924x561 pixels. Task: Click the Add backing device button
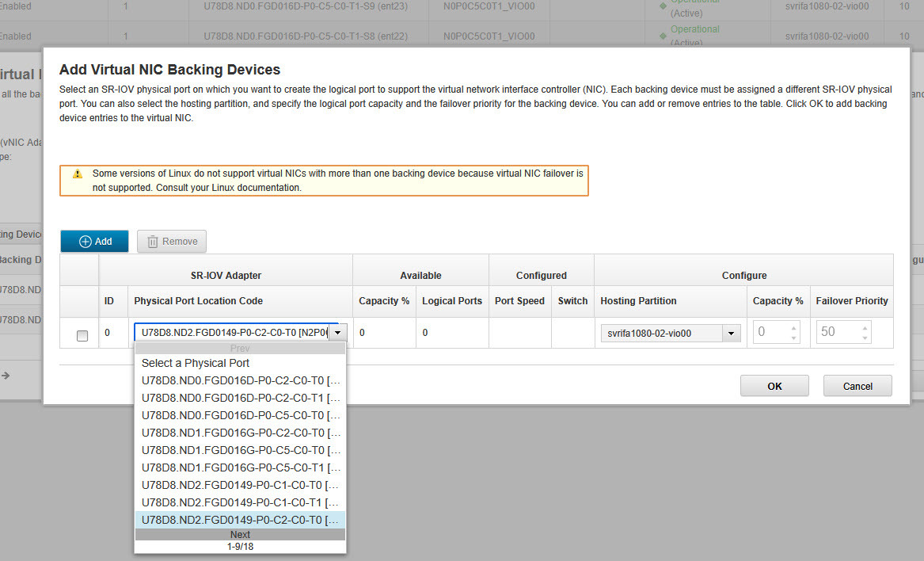(94, 242)
